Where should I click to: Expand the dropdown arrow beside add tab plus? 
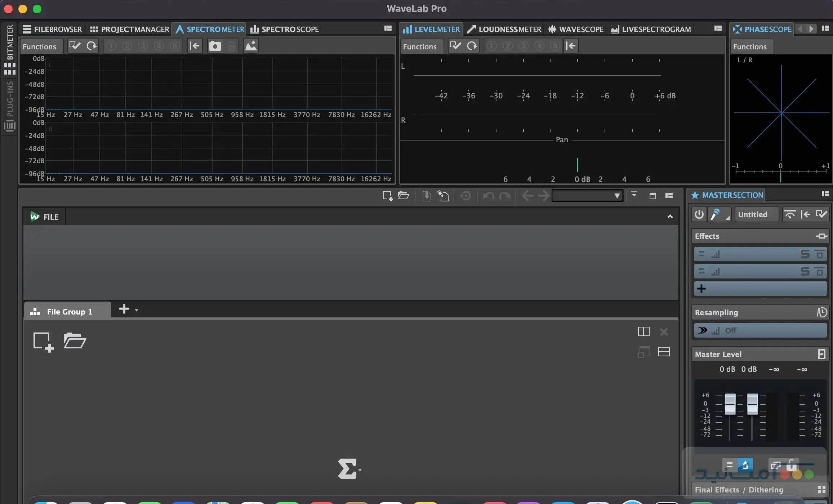pos(137,310)
